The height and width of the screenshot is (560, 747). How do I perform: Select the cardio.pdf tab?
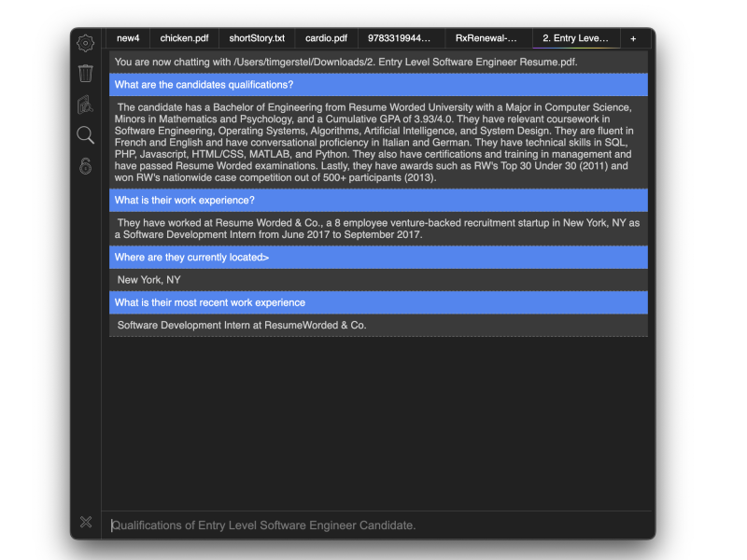tap(326, 38)
